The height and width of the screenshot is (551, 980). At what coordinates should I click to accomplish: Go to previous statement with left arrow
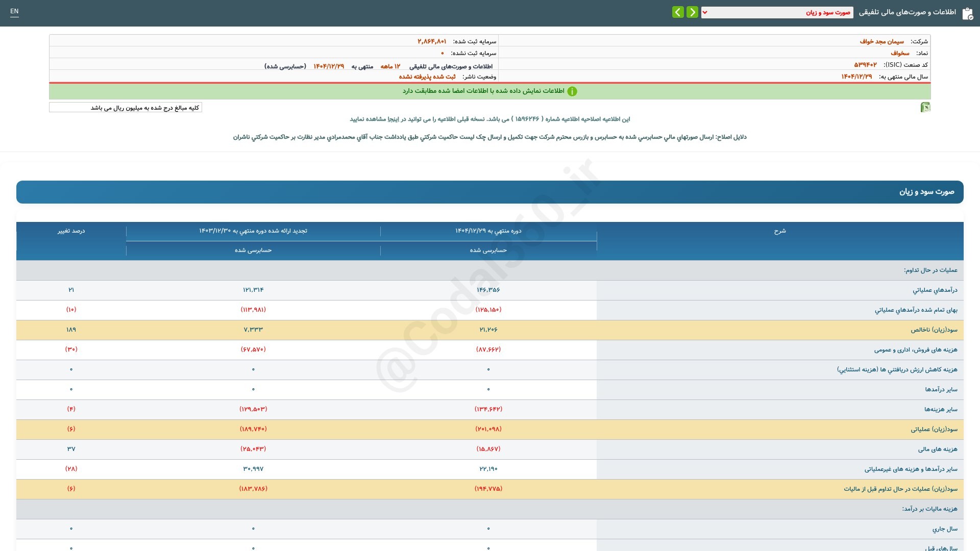click(678, 12)
